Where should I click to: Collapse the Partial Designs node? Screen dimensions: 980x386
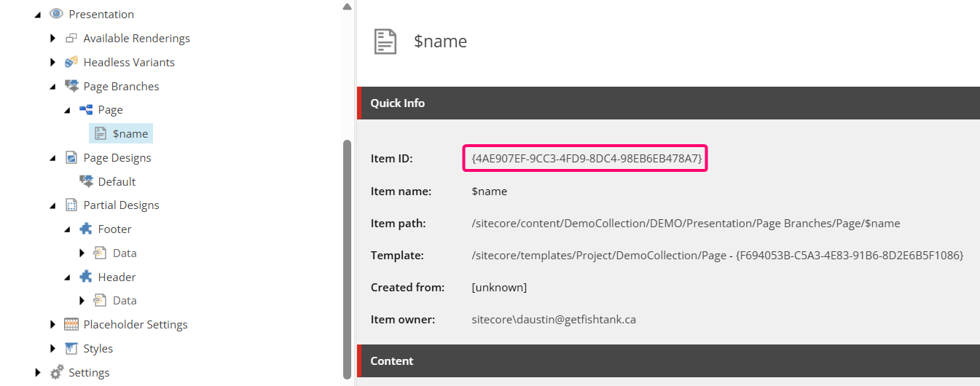point(52,205)
